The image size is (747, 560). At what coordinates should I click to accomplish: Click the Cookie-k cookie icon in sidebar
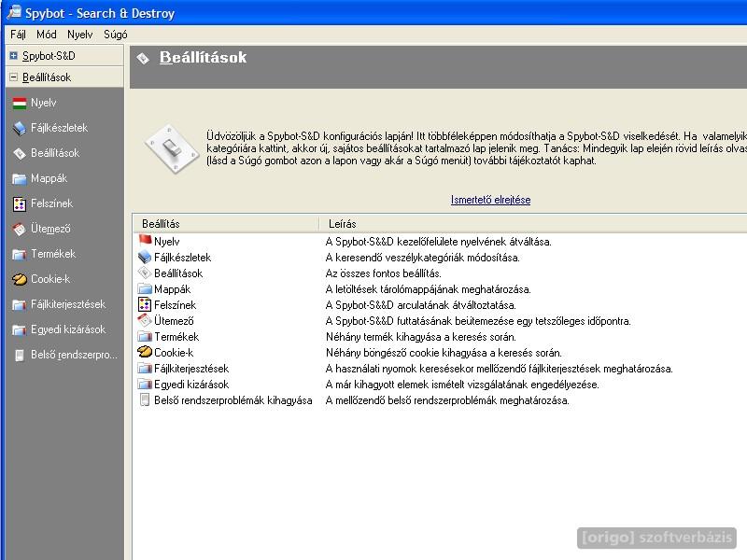[x=20, y=279]
